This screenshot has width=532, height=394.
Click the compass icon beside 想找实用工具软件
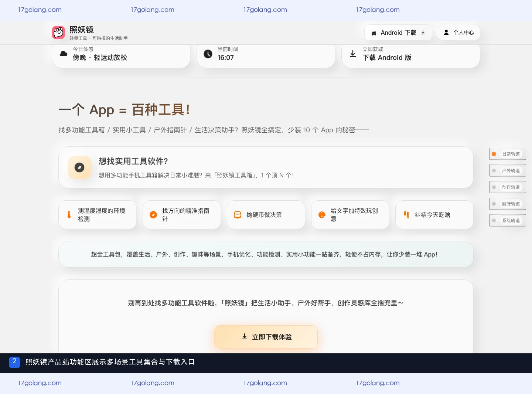coord(79,167)
